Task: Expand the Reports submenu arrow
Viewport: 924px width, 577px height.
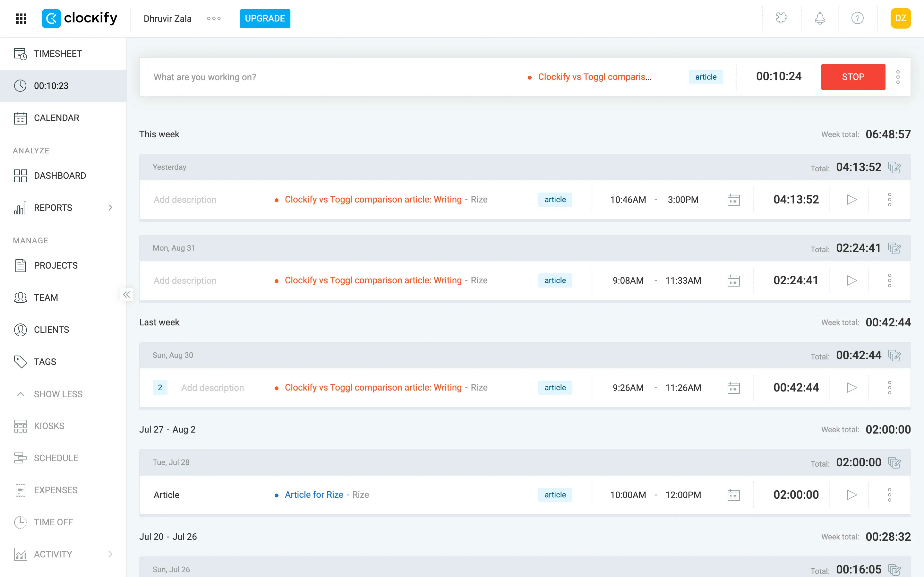Action: point(110,208)
